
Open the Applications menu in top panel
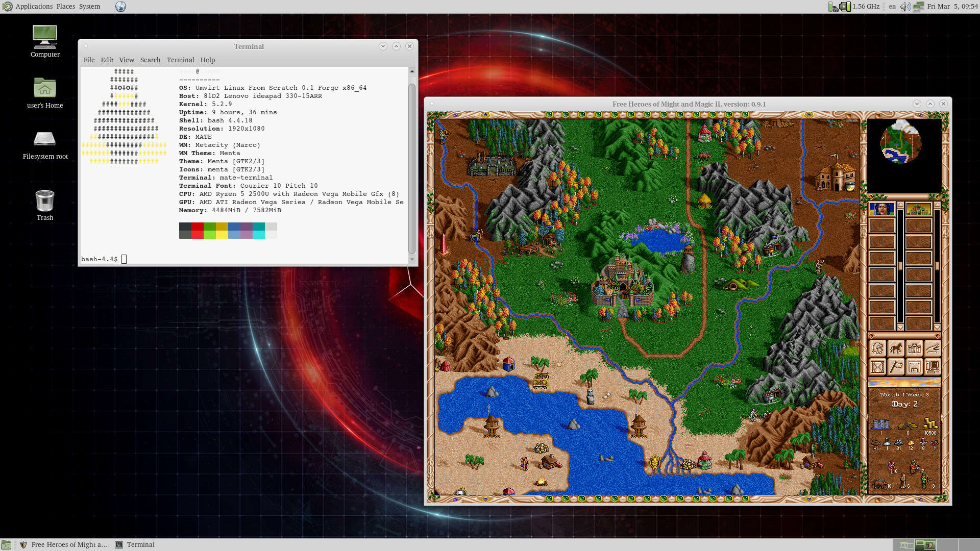[34, 6]
